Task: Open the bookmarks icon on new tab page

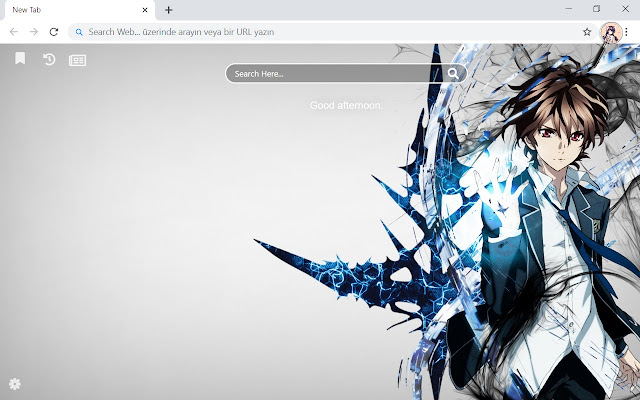Action: (20, 58)
